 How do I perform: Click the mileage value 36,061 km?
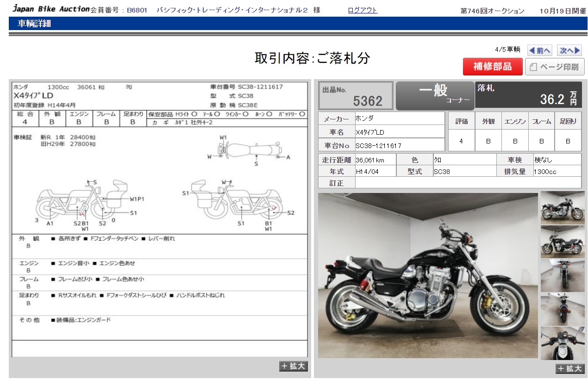pos(370,160)
